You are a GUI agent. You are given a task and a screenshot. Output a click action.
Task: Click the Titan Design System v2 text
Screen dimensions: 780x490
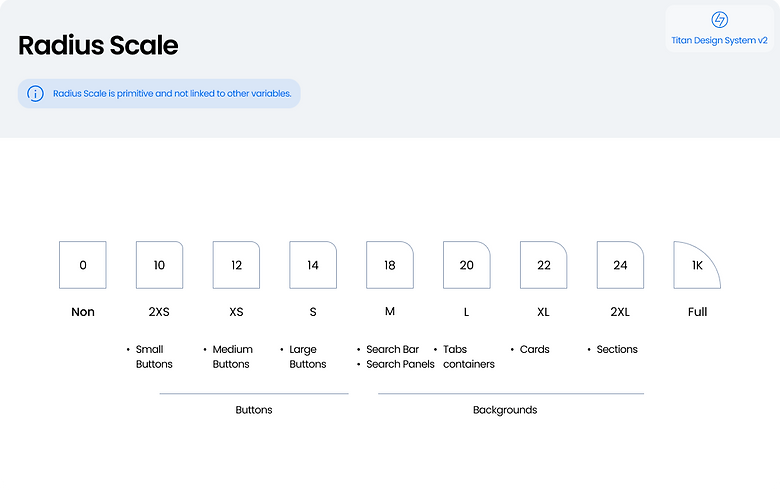(x=719, y=40)
